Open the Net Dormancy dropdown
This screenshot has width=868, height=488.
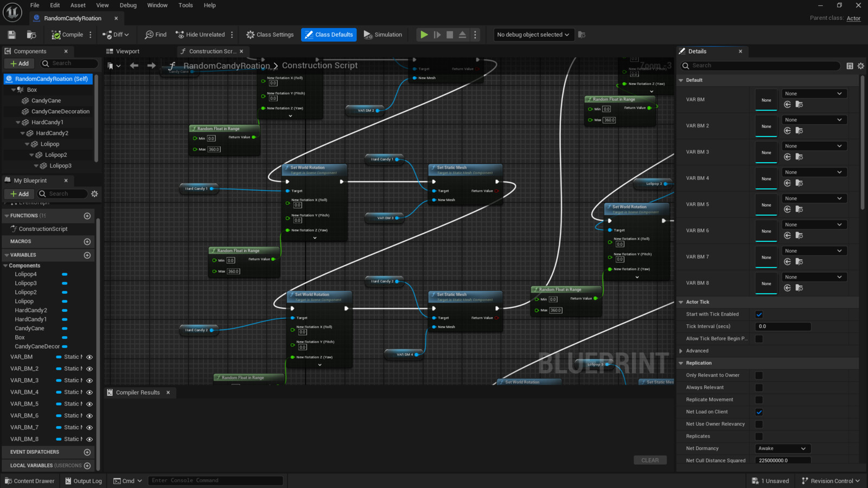pyautogui.click(x=783, y=448)
